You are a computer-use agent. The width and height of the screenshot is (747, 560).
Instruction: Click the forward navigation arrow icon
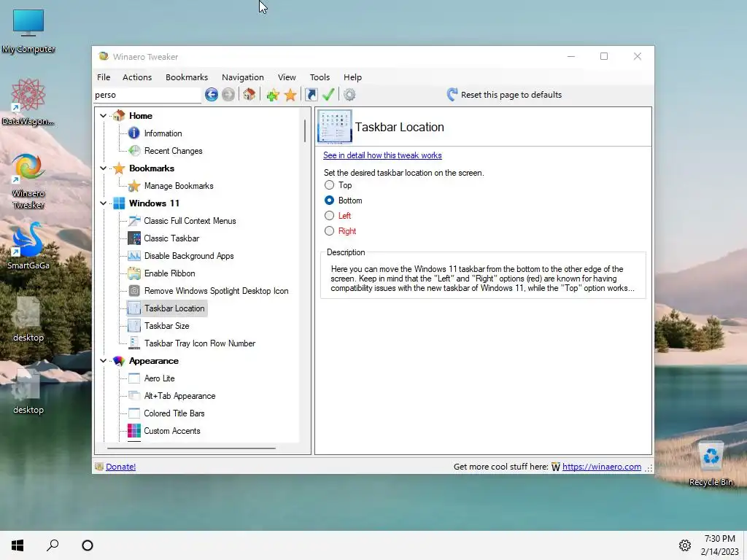tap(228, 95)
